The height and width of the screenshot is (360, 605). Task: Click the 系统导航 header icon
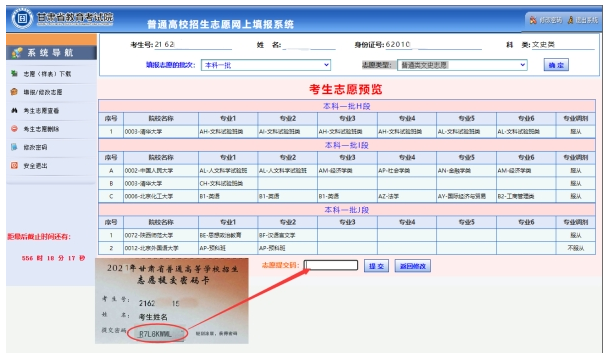pyautogui.click(x=17, y=53)
